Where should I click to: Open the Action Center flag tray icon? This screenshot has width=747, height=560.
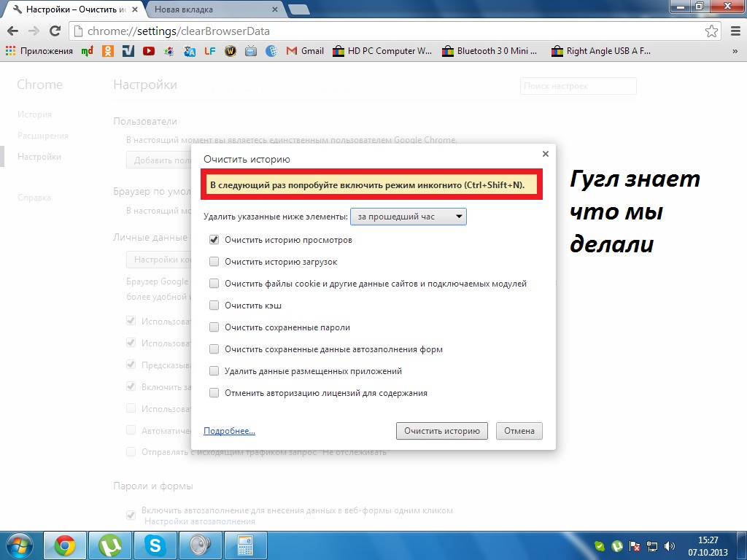tap(635, 546)
